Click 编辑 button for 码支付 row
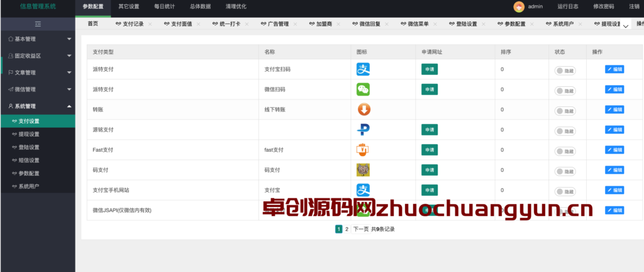The image size is (644, 272). click(x=614, y=170)
